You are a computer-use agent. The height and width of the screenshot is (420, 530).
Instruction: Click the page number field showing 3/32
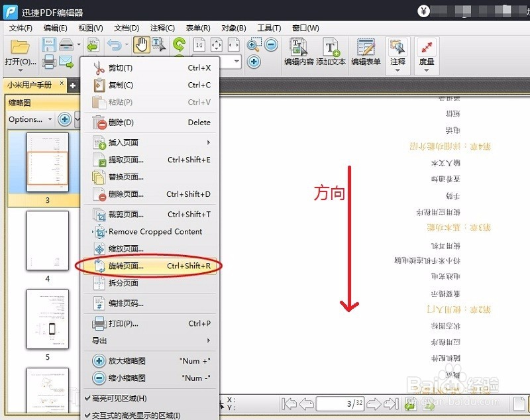coord(340,403)
